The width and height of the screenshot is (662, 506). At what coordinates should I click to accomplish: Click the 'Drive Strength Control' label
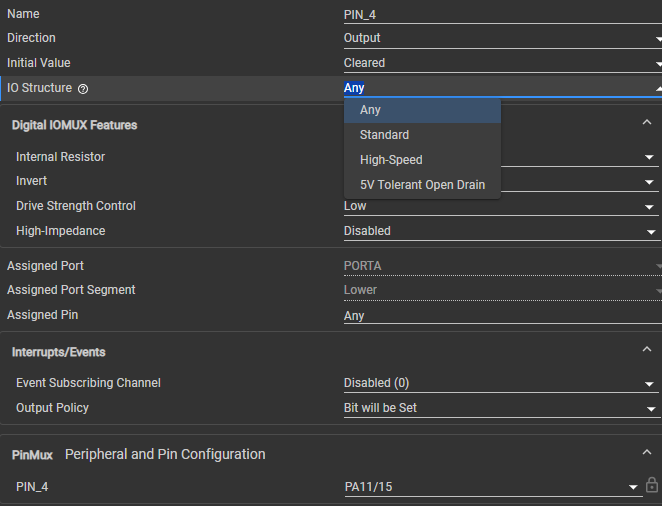point(76,206)
